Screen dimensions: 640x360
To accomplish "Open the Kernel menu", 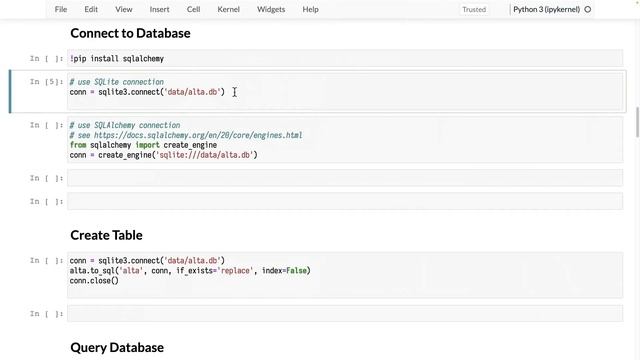I will [x=229, y=9].
